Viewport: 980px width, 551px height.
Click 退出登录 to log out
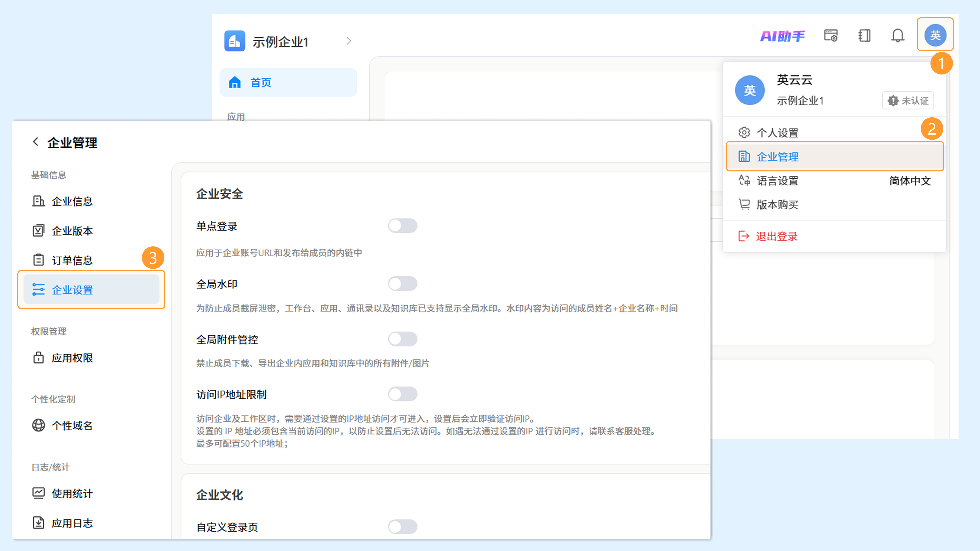834,236
